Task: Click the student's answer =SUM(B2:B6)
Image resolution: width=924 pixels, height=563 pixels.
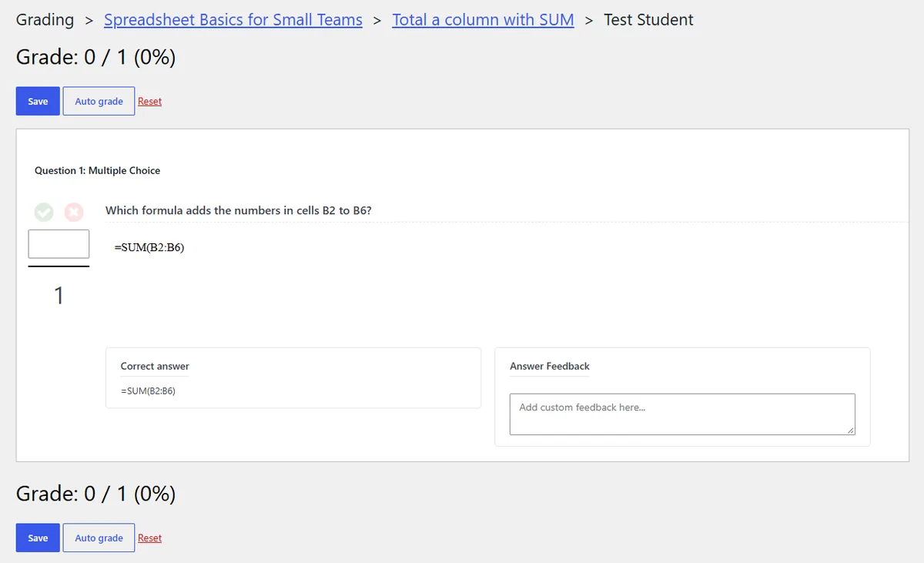Action: [x=149, y=247]
